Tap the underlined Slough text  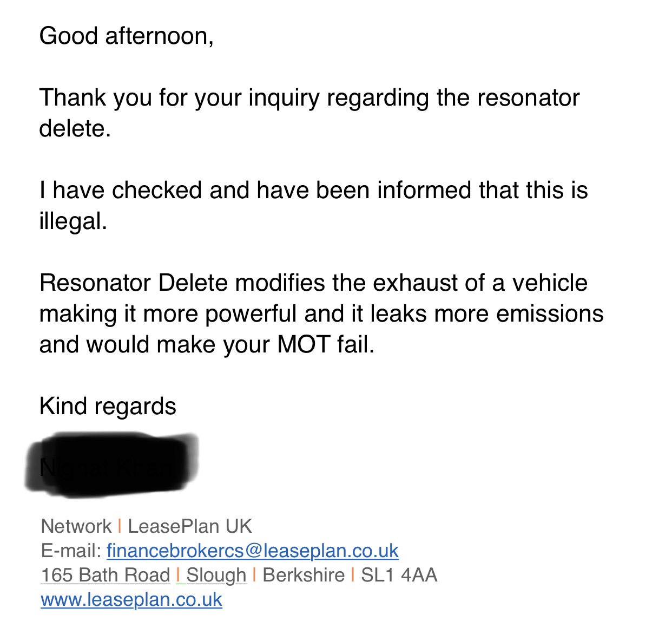(216, 575)
